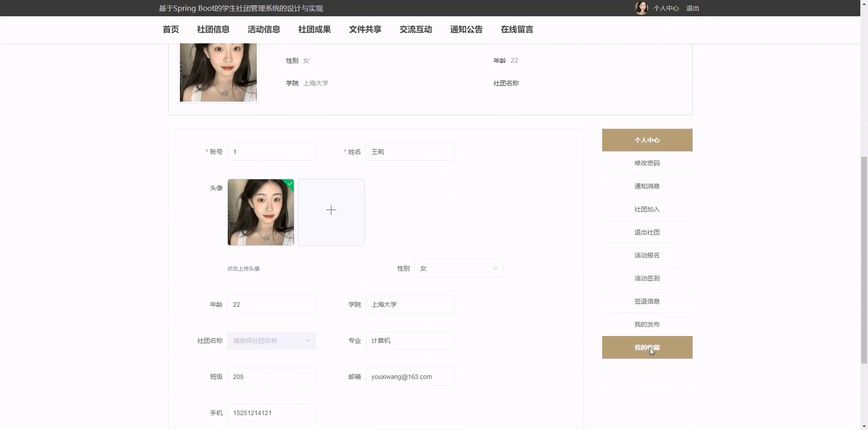This screenshot has width=868, height=430.
Task: Click 退出 logout link in header
Action: click(692, 8)
